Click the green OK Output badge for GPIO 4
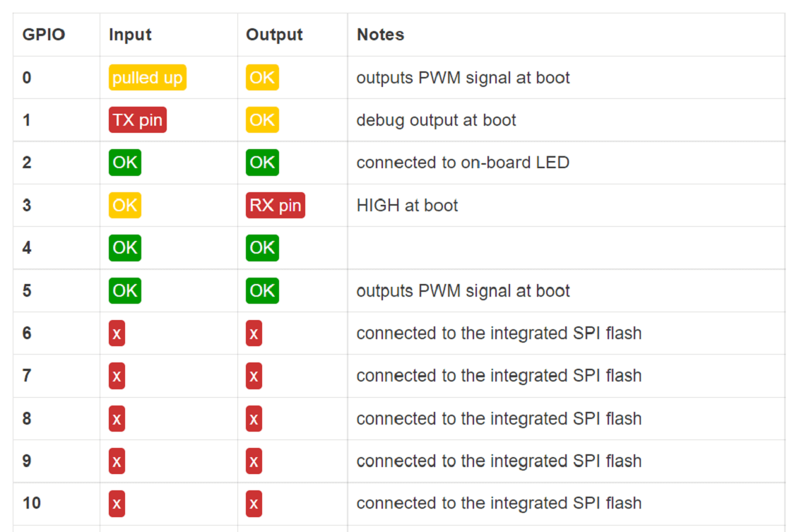This screenshot has width=792, height=532. click(262, 248)
